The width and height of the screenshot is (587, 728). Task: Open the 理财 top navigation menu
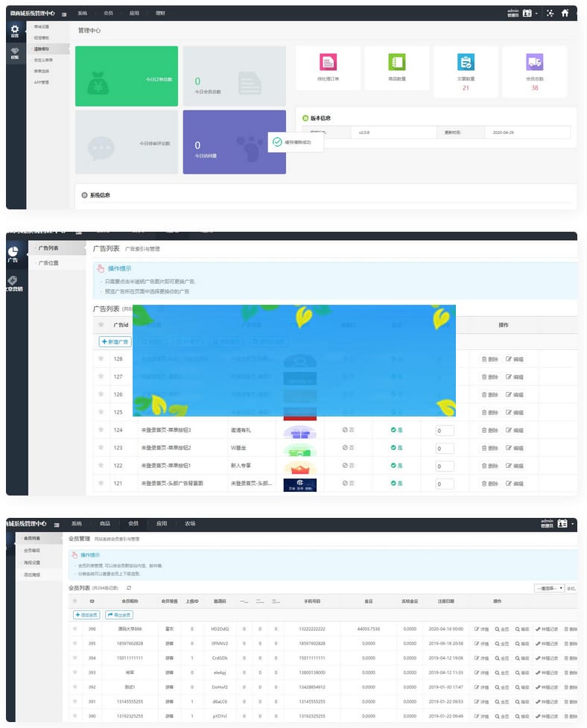point(160,13)
